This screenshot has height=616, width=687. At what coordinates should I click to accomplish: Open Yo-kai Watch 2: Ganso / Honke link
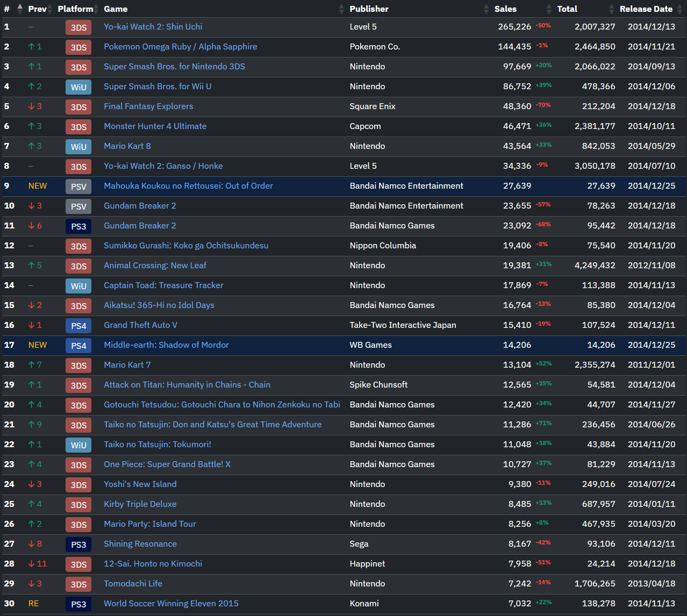click(163, 166)
